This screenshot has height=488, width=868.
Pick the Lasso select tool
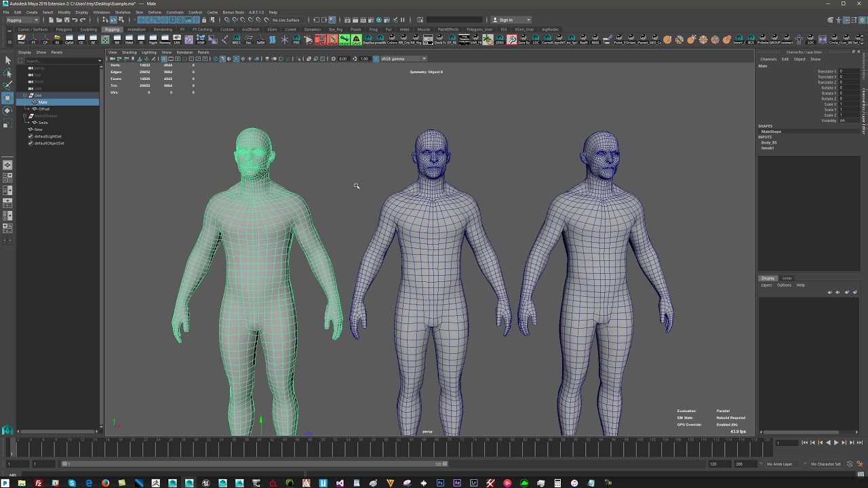click(7, 73)
